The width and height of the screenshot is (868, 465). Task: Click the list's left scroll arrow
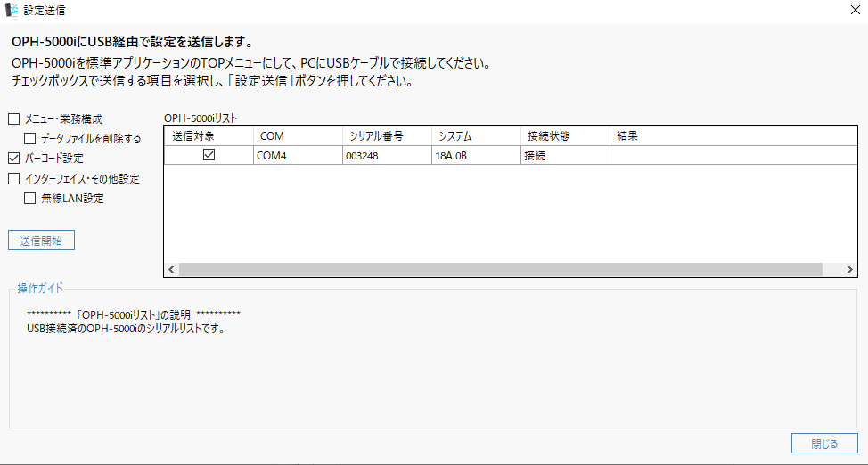click(x=171, y=270)
